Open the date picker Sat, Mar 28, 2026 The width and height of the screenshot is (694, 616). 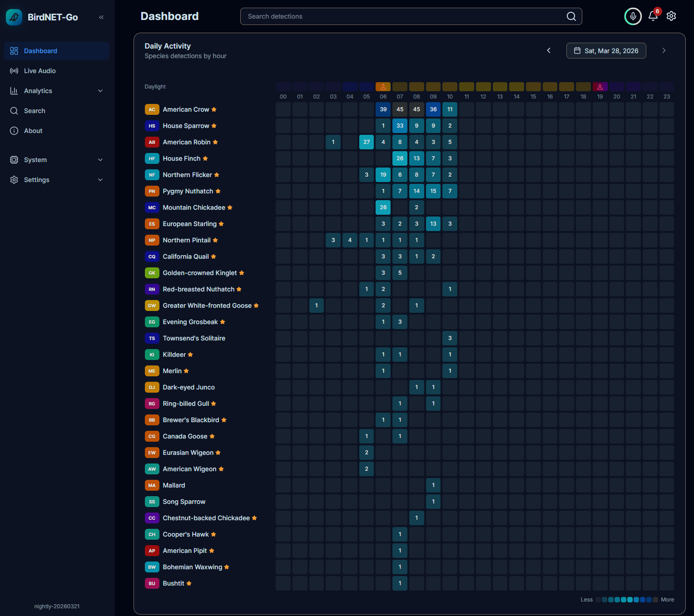tap(606, 51)
